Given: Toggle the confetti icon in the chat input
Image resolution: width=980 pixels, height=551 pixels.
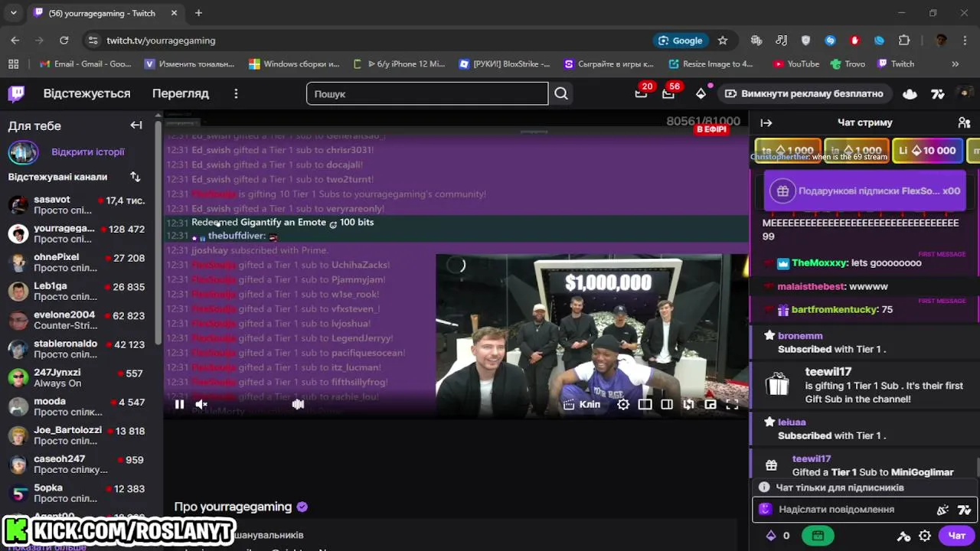Looking at the screenshot, I should 942,510.
